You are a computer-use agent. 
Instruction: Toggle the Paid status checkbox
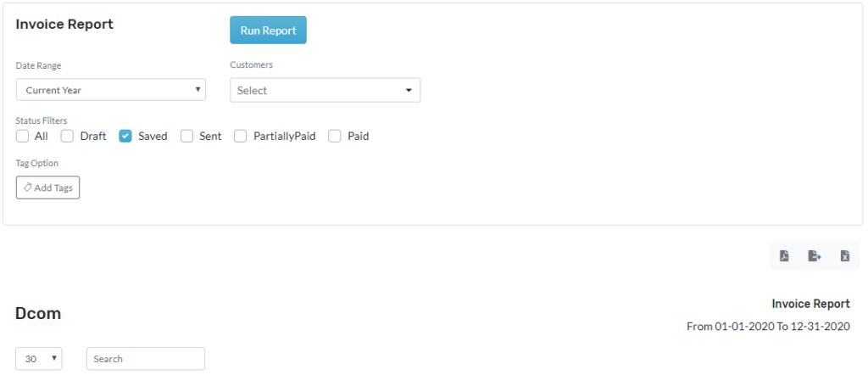pos(334,137)
